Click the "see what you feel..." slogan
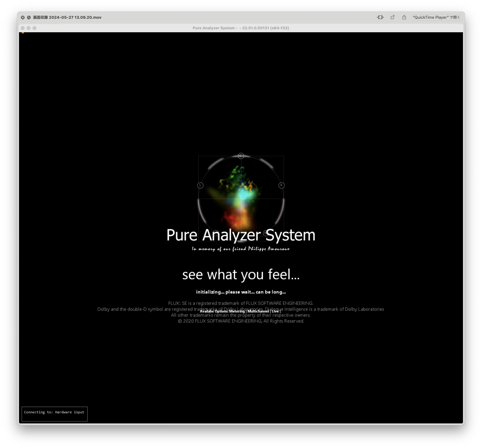This screenshot has width=482, height=448. [241, 274]
